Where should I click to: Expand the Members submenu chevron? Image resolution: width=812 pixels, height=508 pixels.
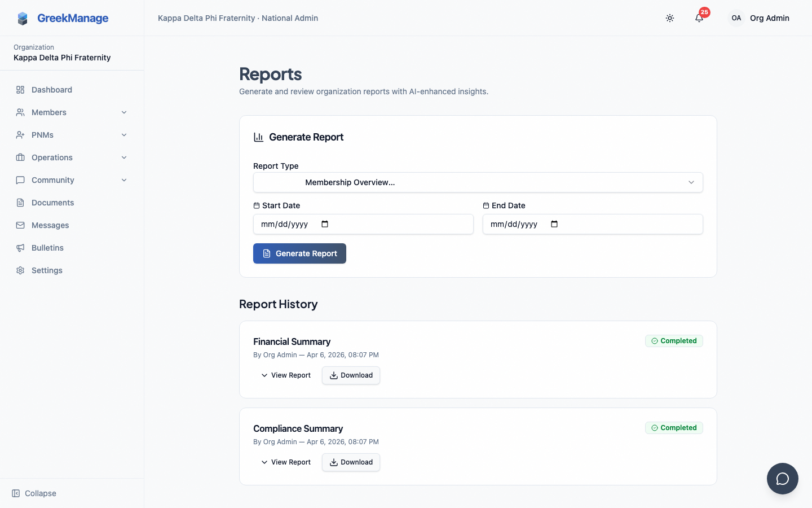pyautogui.click(x=124, y=112)
